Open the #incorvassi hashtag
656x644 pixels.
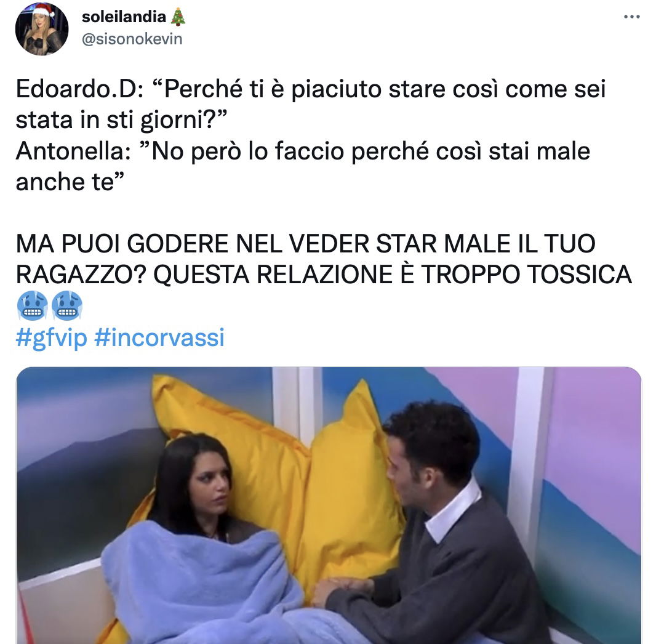[159, 337]
